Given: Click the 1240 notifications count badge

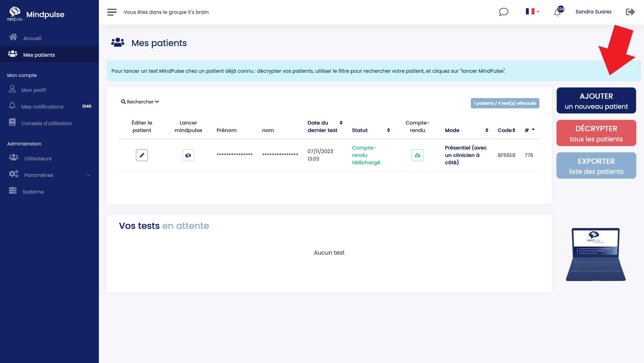Looking at the screenshot, I should click(86, 106).
